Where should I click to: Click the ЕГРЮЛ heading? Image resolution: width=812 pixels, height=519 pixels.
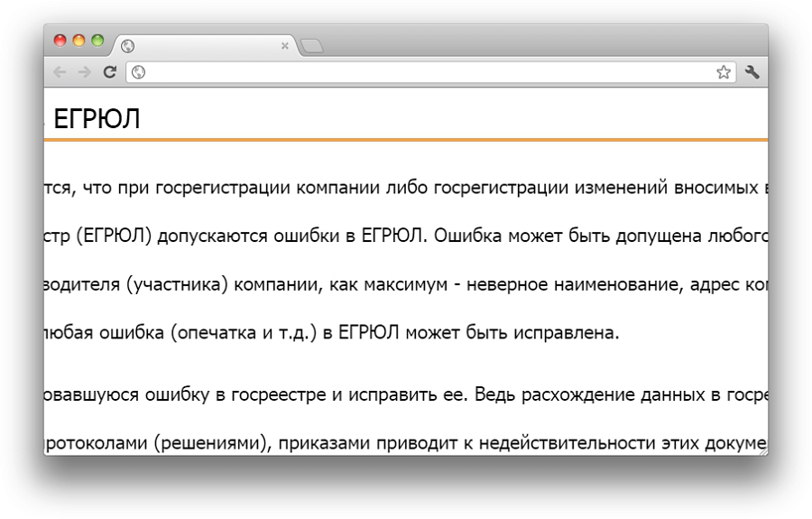coord(97,118)
